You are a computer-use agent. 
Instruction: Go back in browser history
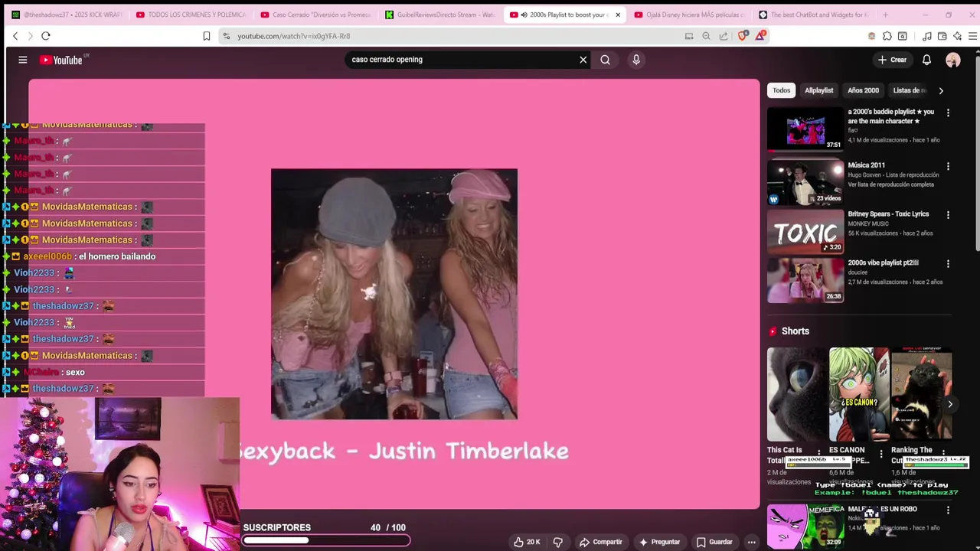15,36
